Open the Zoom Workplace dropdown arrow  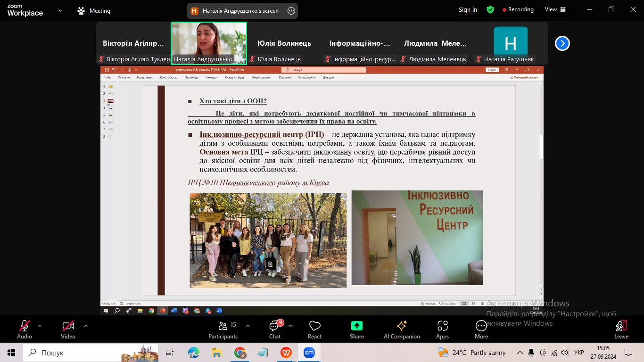pyautogui.click(x=60, y=10)
